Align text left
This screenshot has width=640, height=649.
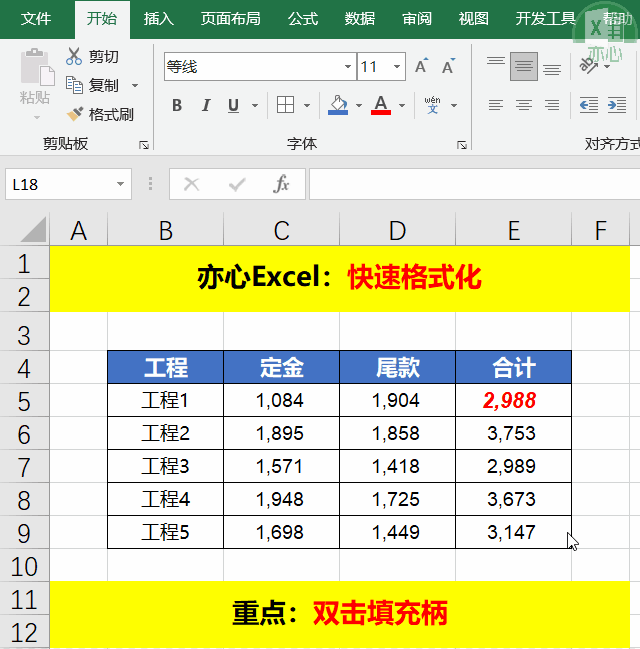click(x=496, y=105)
